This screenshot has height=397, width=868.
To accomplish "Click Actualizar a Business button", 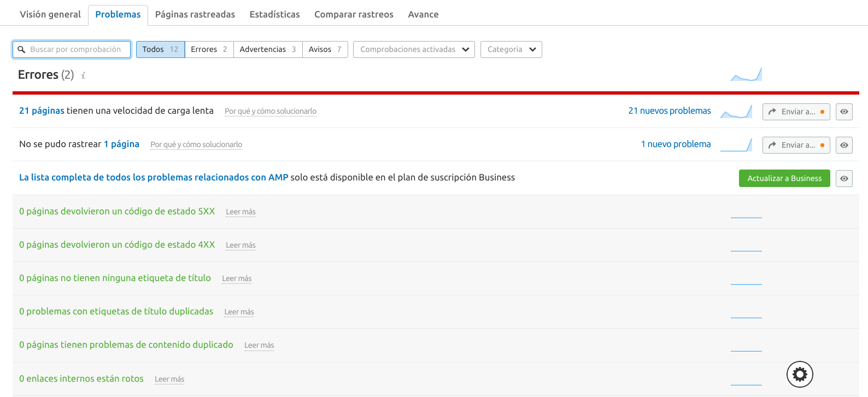I will (x=784, y=178).
